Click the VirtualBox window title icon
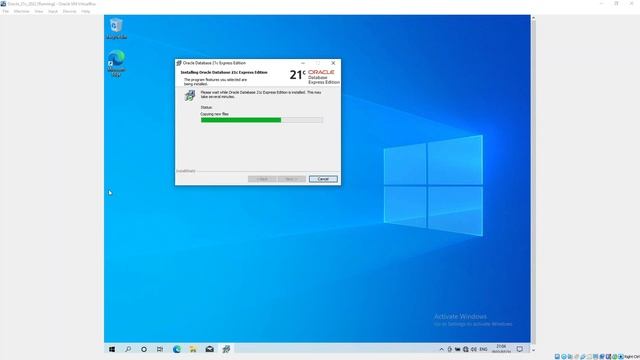Image resolution: width=640 pixels, height=360 pixels. pos(3,4)
